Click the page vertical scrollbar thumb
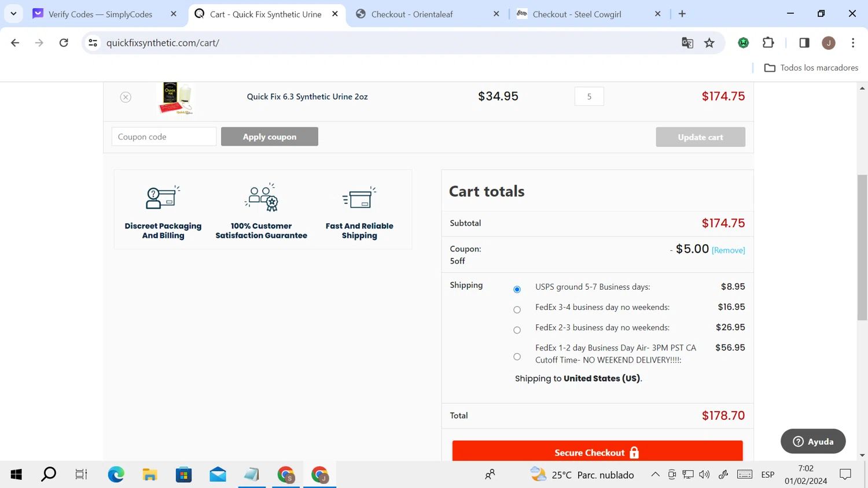This screenshot has height=488, width=868. 862,247
